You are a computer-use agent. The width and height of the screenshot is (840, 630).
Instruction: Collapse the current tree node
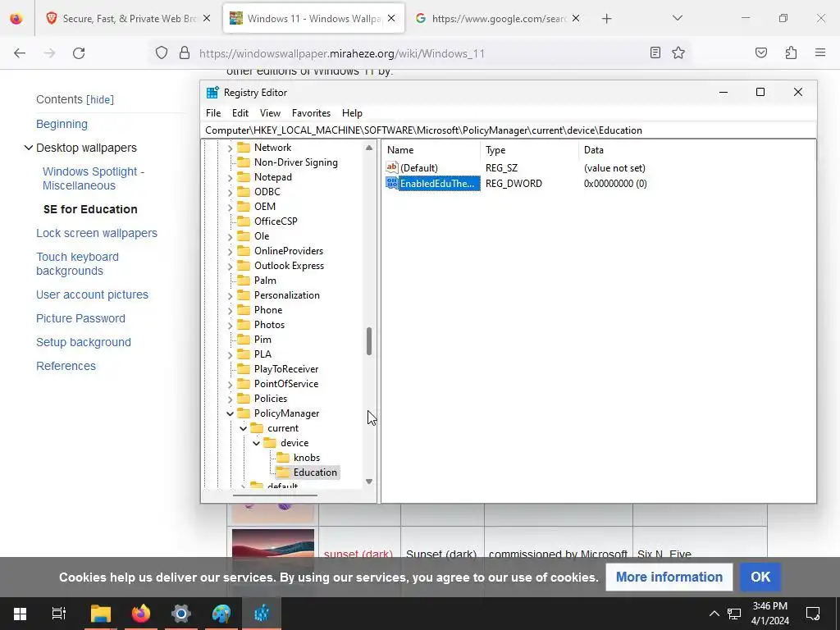pyautogui.click(x=243, y=428)
